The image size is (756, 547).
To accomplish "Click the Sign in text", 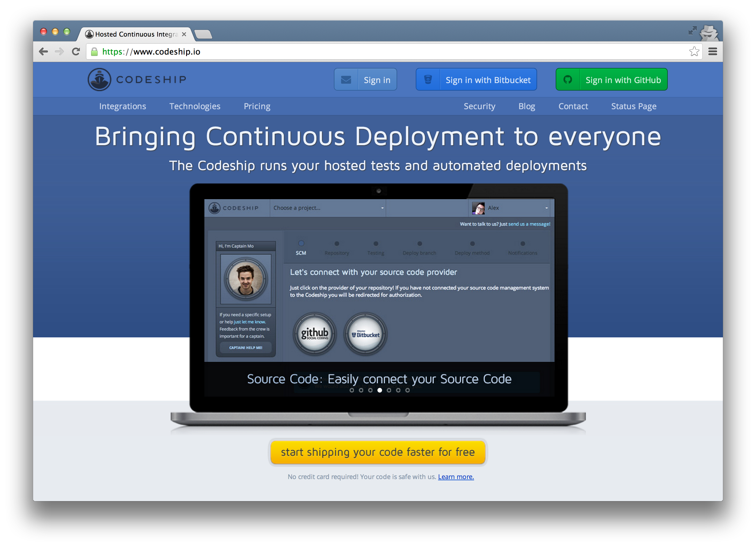I will click(377, 80).
